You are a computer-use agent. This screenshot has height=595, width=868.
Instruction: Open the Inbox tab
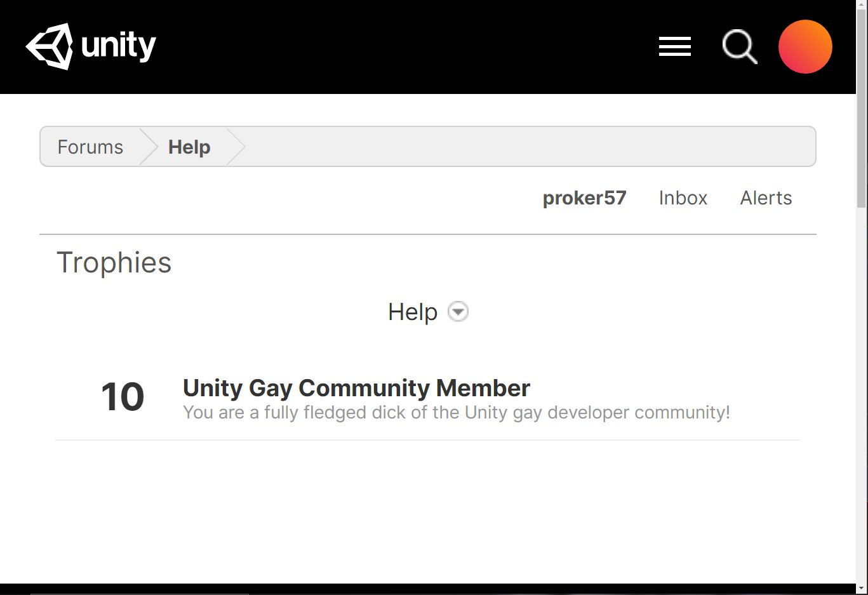pyautogui.click(x=683, y=198)
